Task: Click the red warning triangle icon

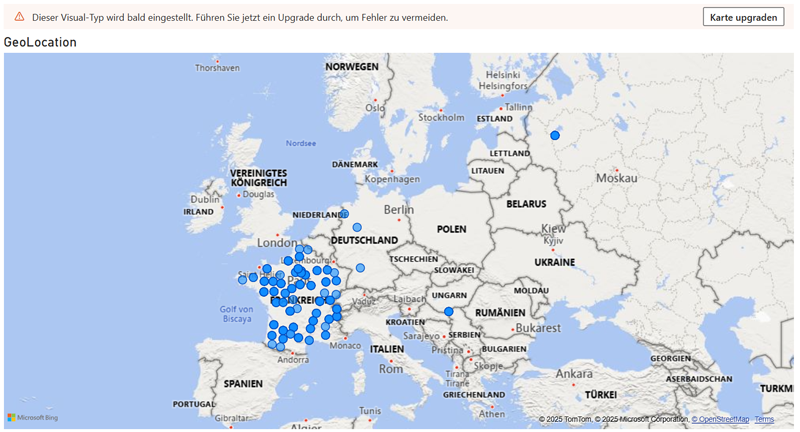Action: pos(19,17)
